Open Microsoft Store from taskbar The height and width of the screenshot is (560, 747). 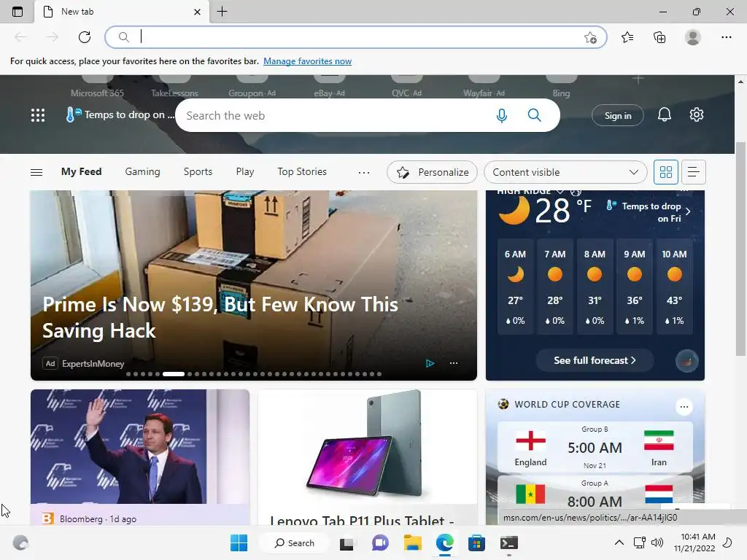point(476,542)
